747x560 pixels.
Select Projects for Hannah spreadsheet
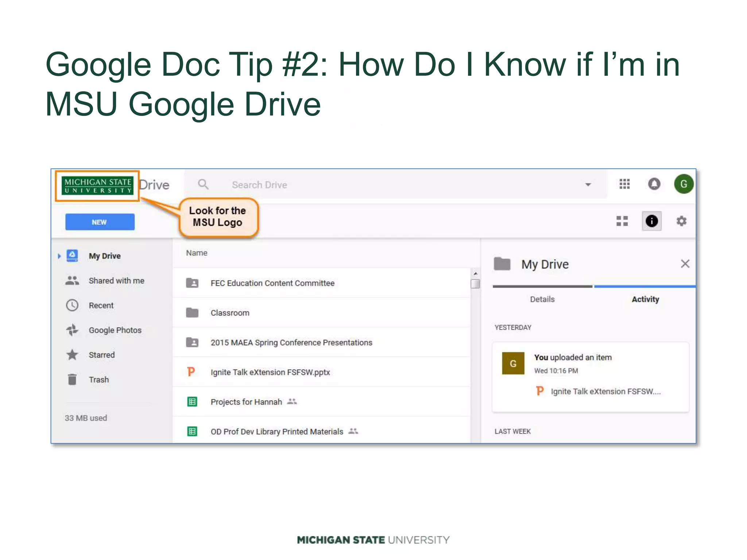[246, 402]
